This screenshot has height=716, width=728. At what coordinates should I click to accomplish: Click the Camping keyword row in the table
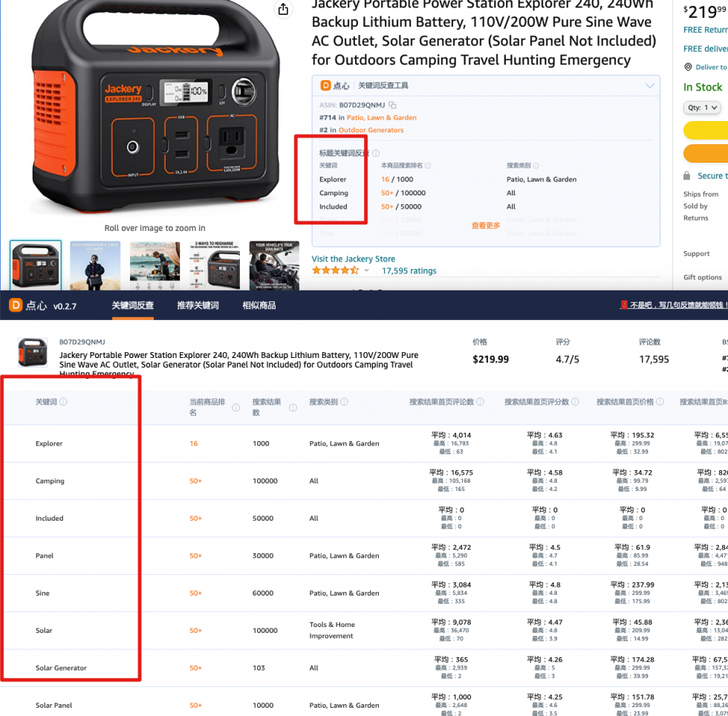(50, 481)
